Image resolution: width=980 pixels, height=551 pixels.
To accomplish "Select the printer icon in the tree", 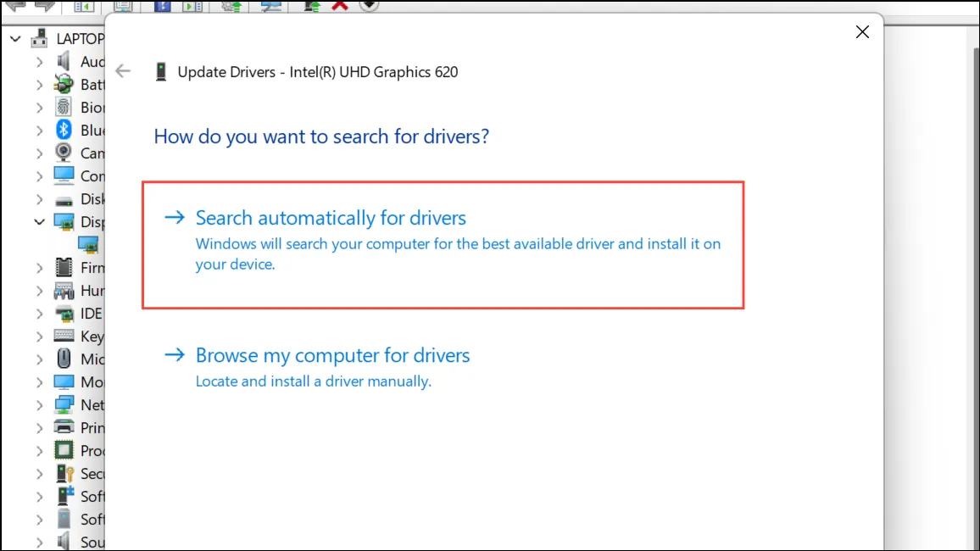I will [63, 427].
